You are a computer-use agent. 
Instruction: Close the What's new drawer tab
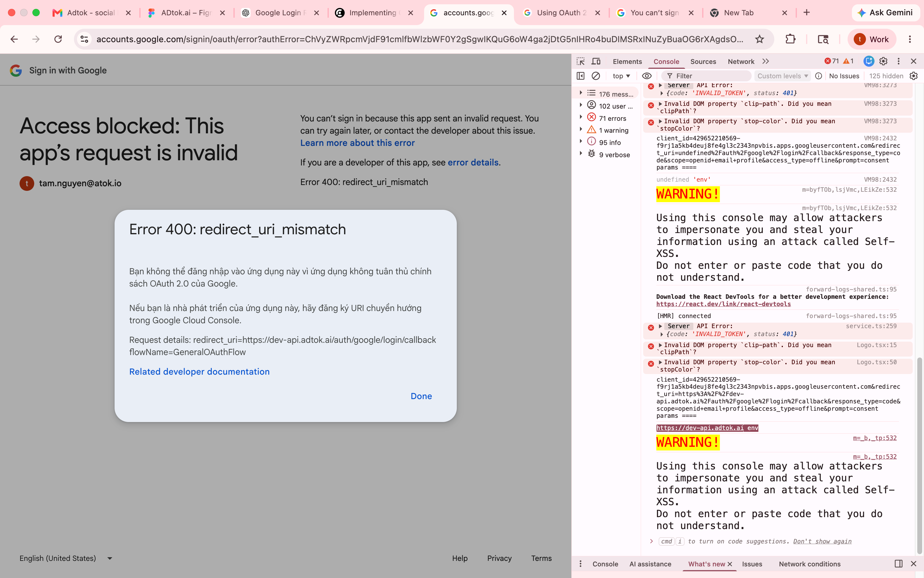tap(730, 564)
